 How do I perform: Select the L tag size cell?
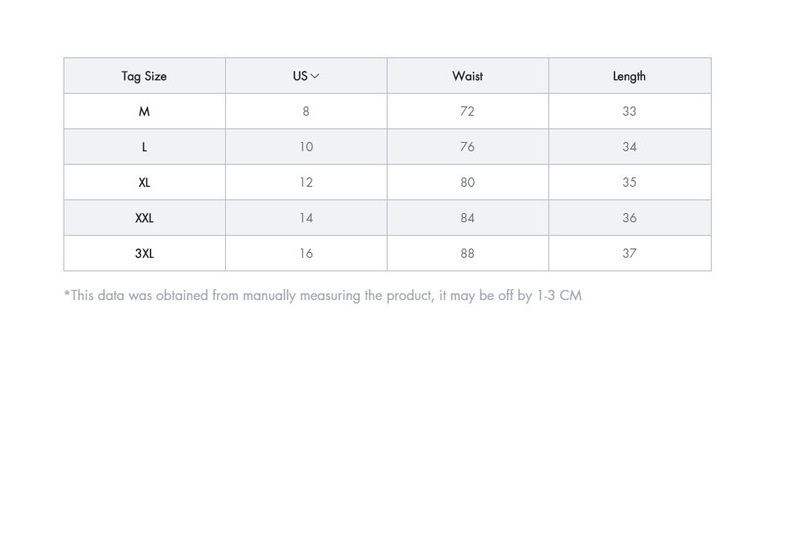pyautogui.click(x=144, y=147)
